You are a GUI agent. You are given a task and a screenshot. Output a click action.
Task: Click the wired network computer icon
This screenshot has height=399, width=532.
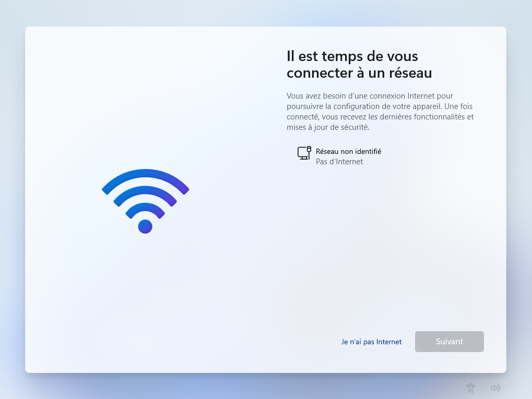(304, 153)
